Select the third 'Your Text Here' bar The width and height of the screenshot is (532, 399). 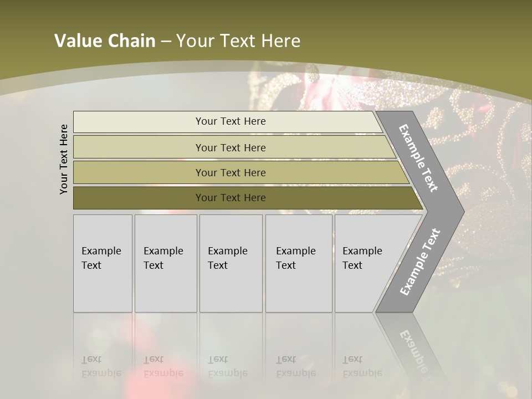[241, 172]
